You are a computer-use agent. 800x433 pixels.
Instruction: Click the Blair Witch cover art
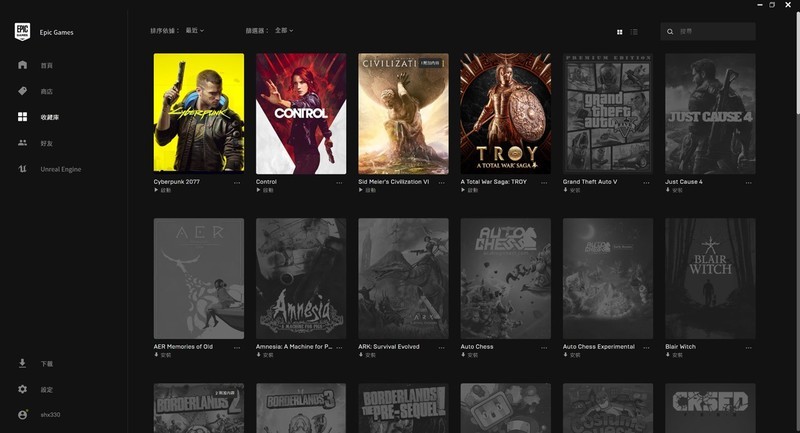pyautogui.click(x=710, y=278)
